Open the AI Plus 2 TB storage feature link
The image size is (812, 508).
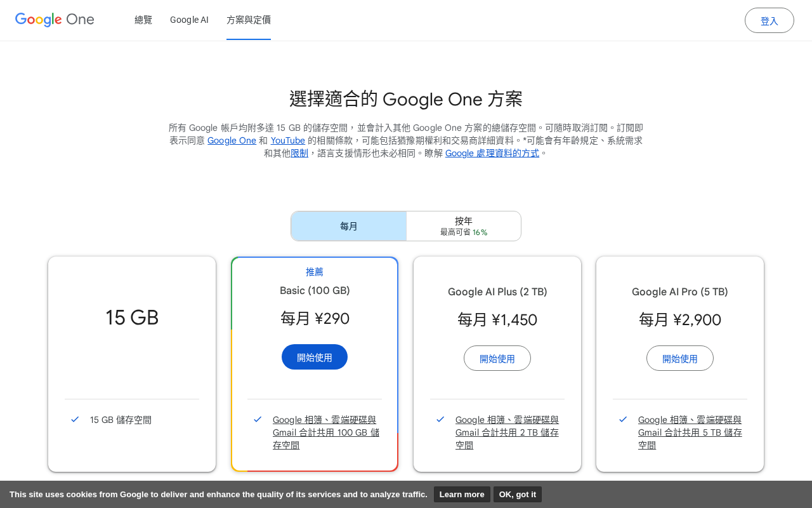click(507, 432)
